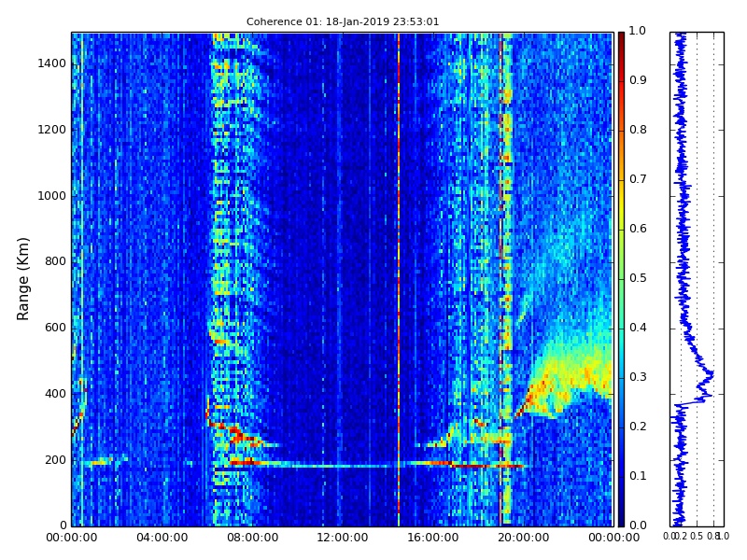Image resolution: width=747 pixels, height=560 pixels.
Task: Click the colorbar 0.2 value label
Action: [638, 427]
